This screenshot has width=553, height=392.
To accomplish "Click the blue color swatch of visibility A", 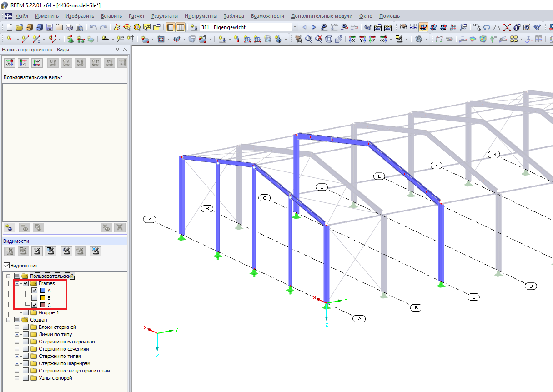I will pyautogui.click(x=42, y=291).
